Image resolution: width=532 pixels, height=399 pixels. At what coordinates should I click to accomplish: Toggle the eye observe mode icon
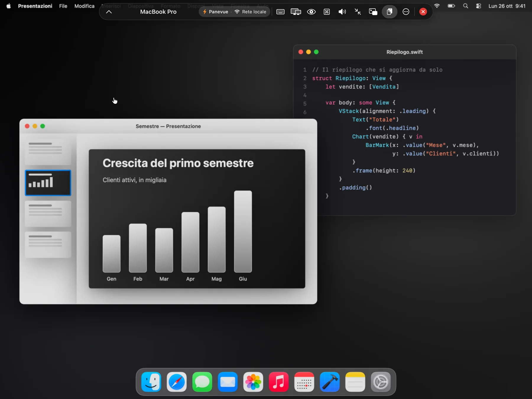click(x=311, y=12)
